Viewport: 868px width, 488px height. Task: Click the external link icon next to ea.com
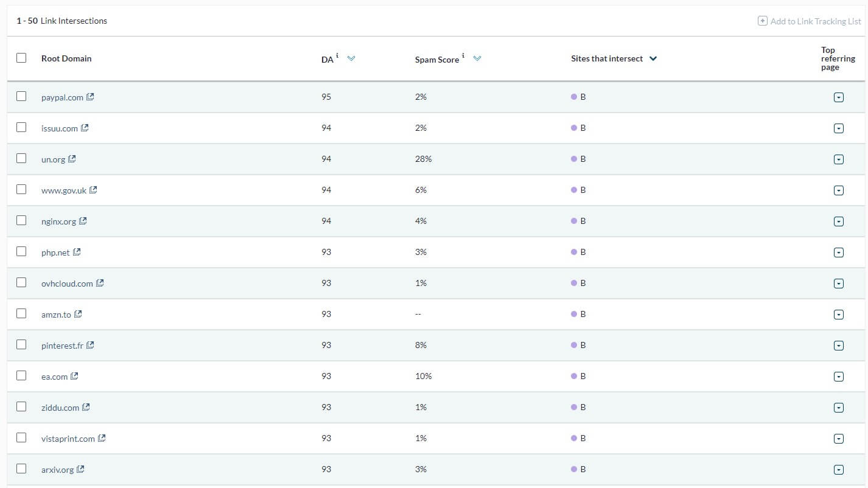(75, 375)
